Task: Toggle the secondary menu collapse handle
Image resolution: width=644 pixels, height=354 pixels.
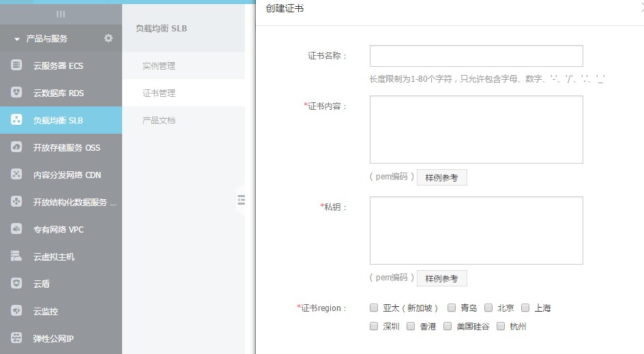Action: (240, 200)
